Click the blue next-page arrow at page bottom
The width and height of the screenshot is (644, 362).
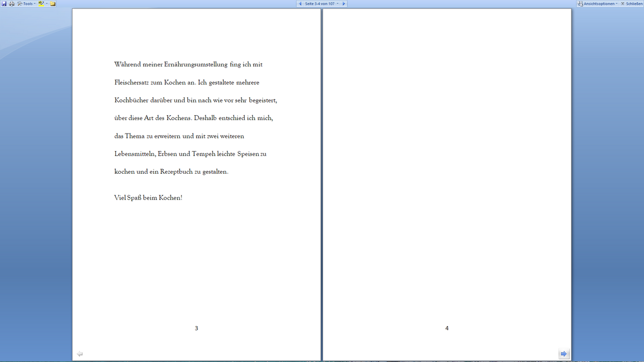point(563,353)
